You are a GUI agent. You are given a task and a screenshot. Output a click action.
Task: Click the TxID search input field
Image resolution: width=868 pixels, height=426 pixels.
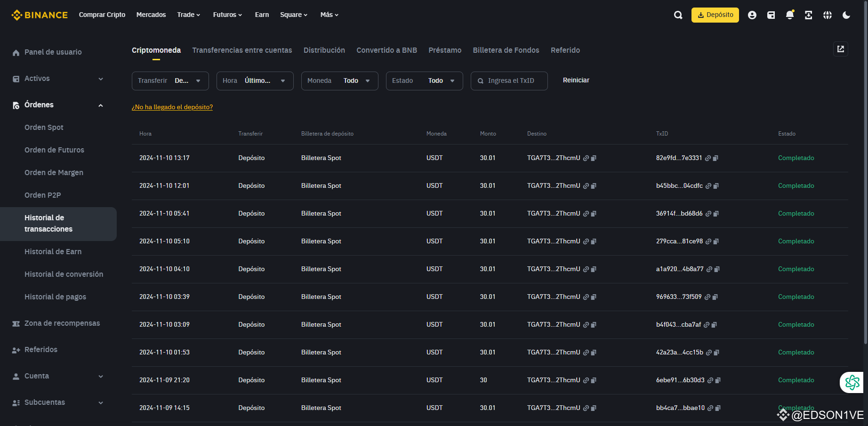point(509,81)
